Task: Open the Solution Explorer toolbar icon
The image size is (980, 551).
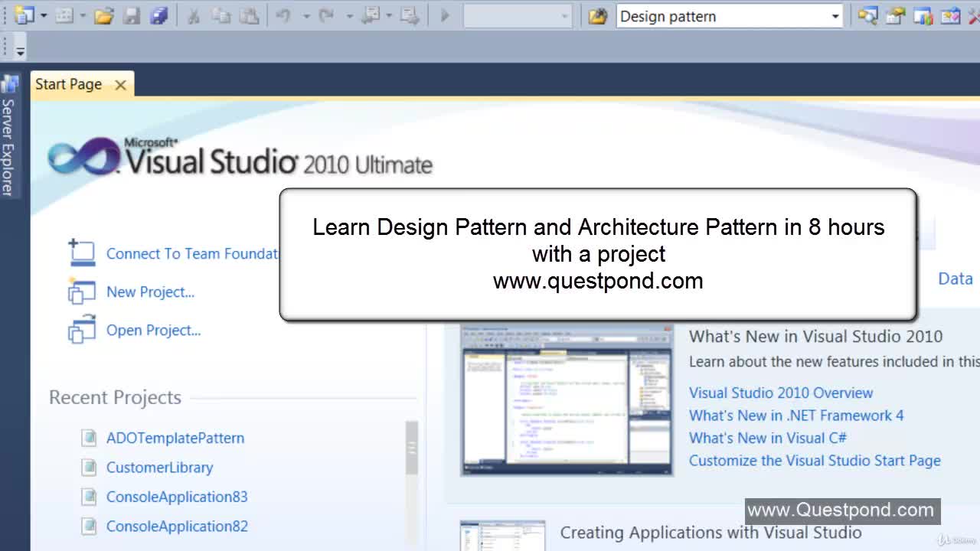Action: click(x=867, y=15)
